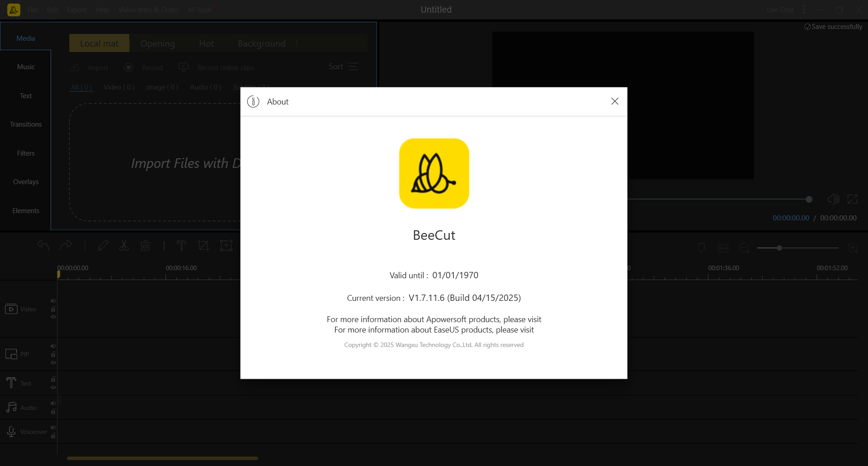Open the Filters sidebar tab
The height and width of the screenshot is (466, 868).
26,153
